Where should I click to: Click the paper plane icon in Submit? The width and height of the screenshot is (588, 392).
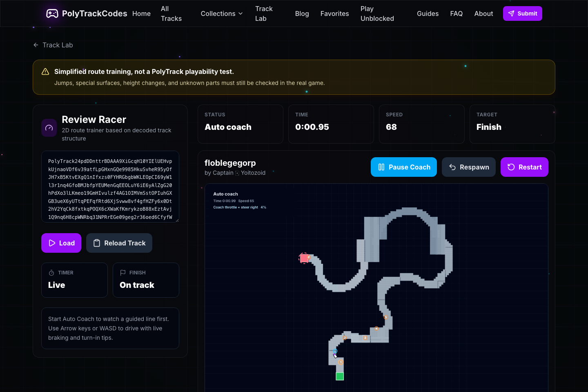(x=511, y=13)
